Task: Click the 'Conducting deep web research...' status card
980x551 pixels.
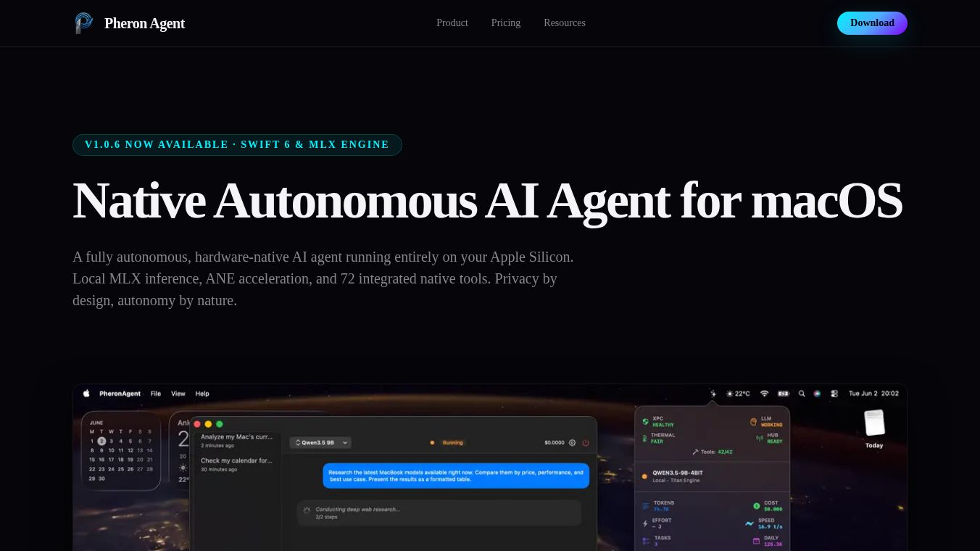Action: click(439, 513)
